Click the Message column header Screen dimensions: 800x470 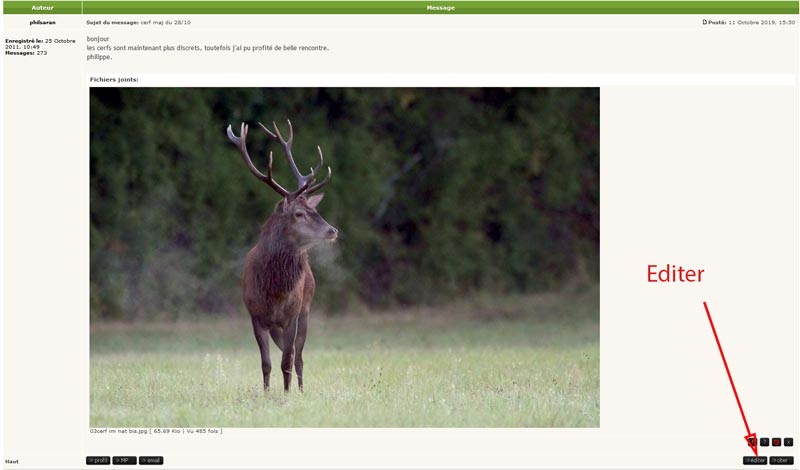(441, 8)
